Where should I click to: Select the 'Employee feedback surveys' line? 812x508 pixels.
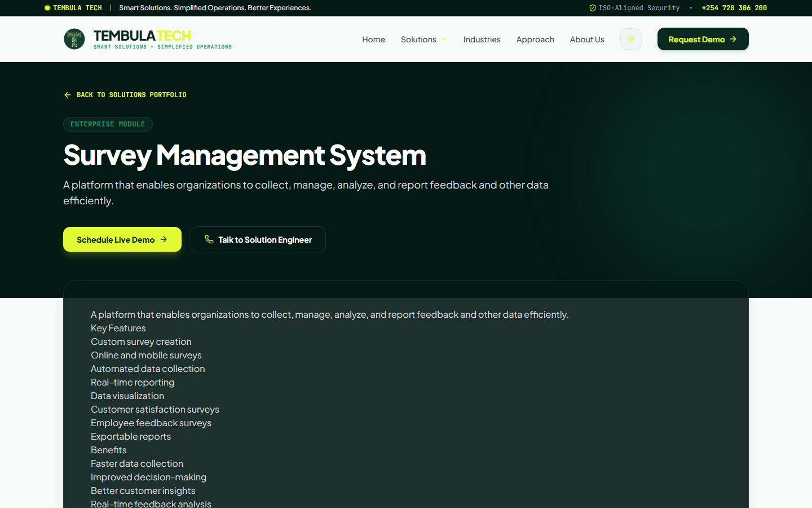pyautogui.click(x=151, y=423)
